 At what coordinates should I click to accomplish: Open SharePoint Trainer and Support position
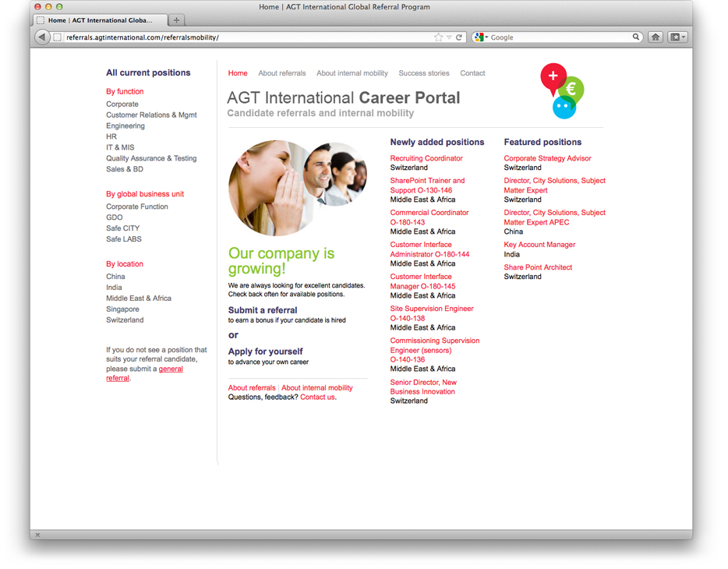[427, 186]
